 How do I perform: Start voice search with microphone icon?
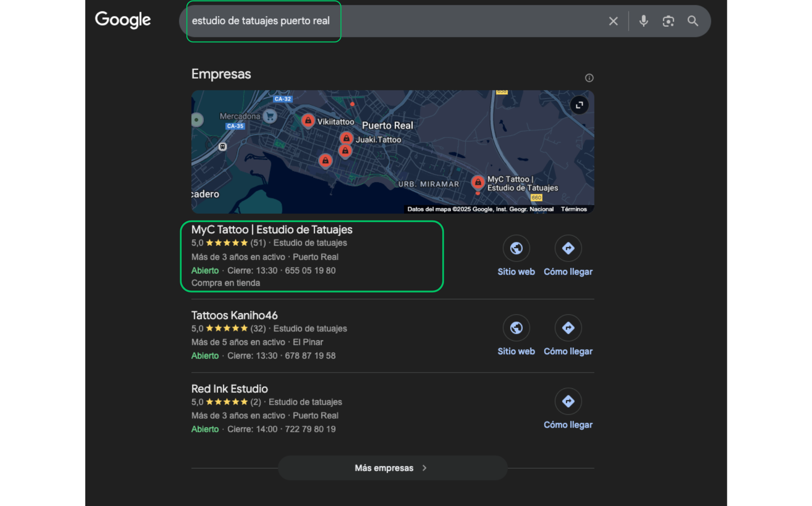point(643,21)
